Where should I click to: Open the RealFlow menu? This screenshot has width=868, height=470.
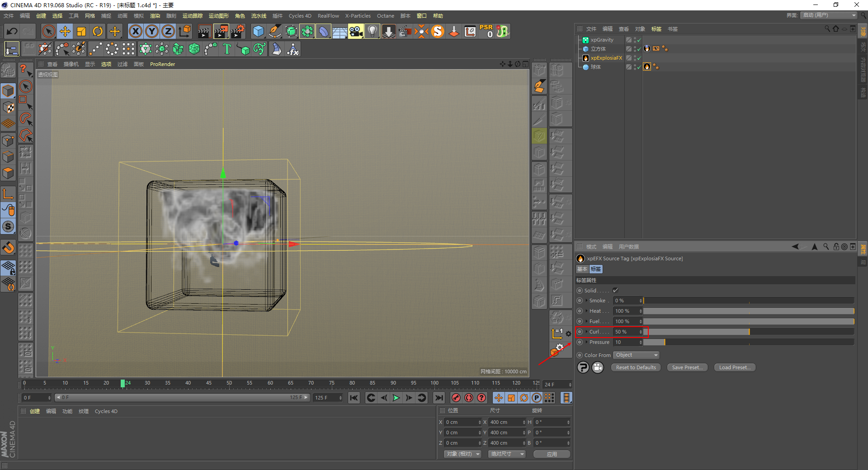pyautogui.click(x=328, y=16)
